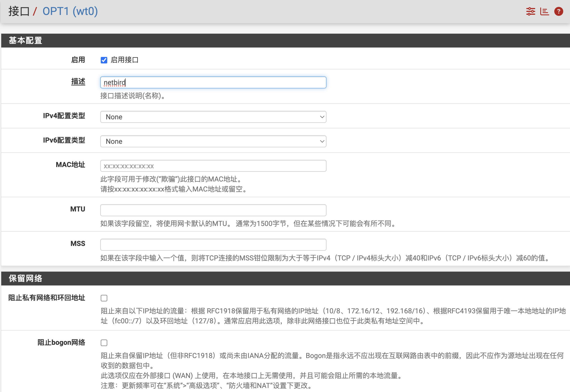
Task: Toggle the 启用接口 checkbox
Action: 104,60
